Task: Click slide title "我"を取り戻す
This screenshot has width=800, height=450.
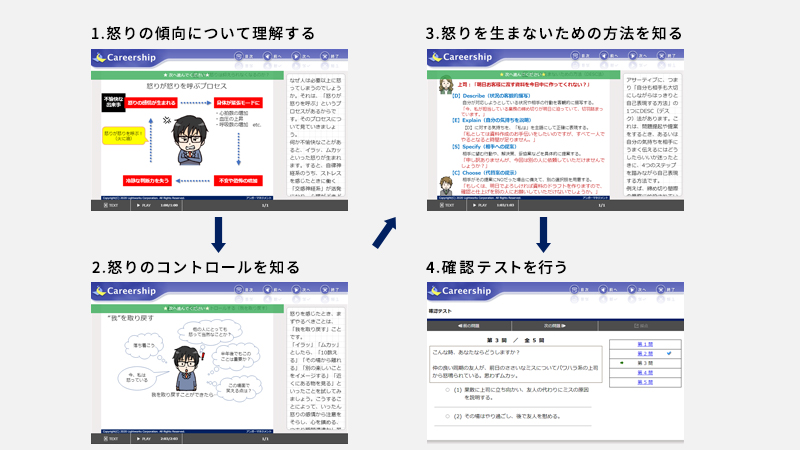Action: pyautogui.click(x=131, y=318)
